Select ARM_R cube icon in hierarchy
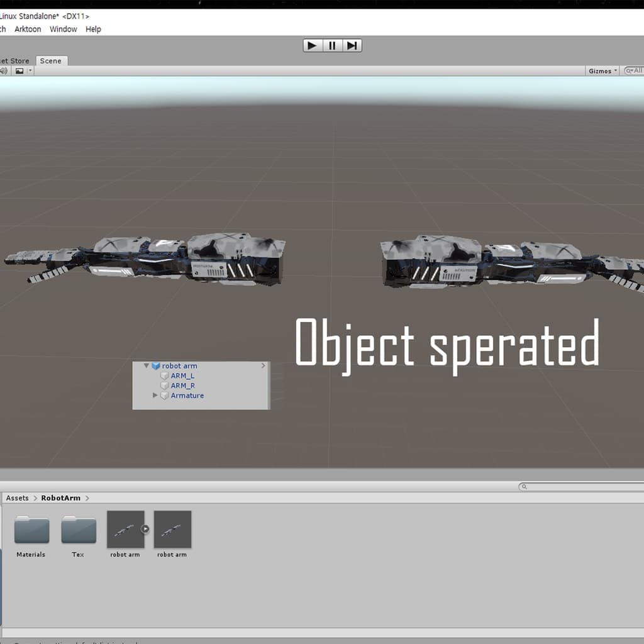 point(165,386)
